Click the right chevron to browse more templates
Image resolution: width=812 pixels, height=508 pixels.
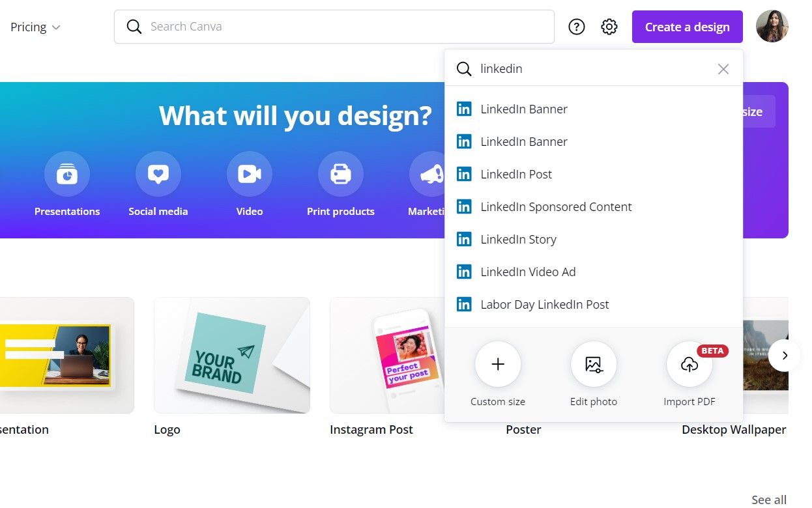[x=785, y=355]
